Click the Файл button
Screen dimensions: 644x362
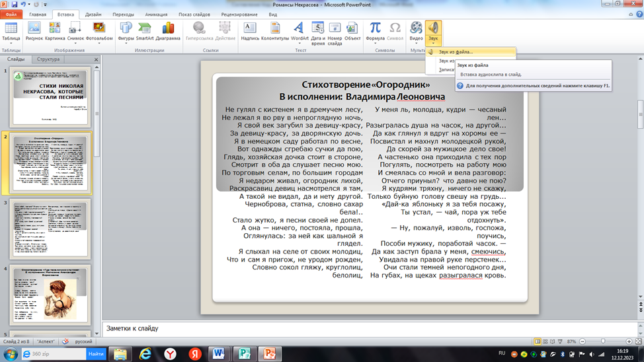click(11, 14)
